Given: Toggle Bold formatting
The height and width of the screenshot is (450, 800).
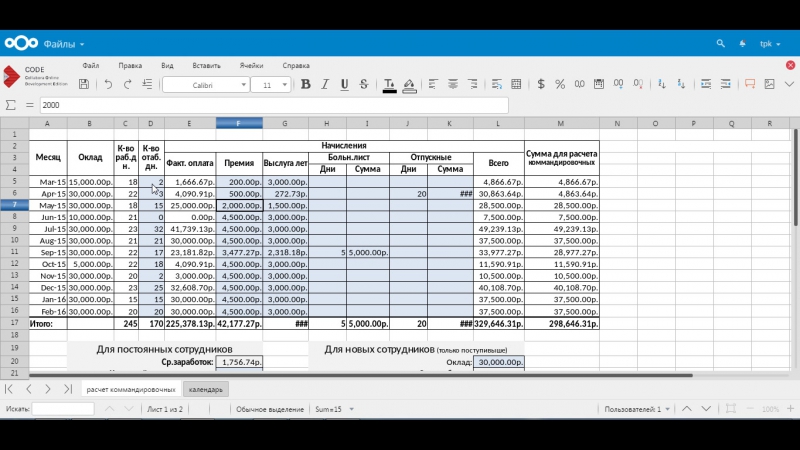Looking at the screenshot, I should 305,85.
